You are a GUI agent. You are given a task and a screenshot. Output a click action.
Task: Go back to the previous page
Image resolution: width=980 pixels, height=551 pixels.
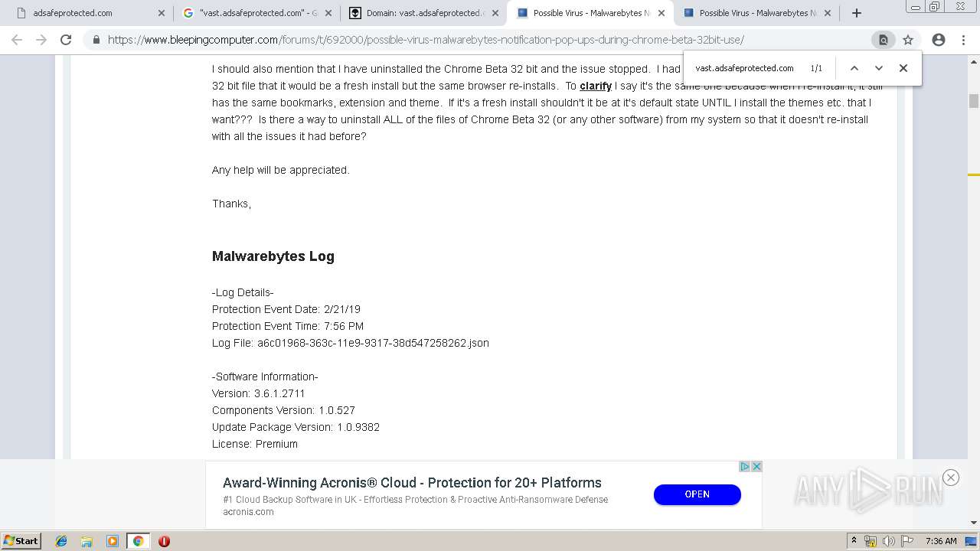tap(17, 40)
